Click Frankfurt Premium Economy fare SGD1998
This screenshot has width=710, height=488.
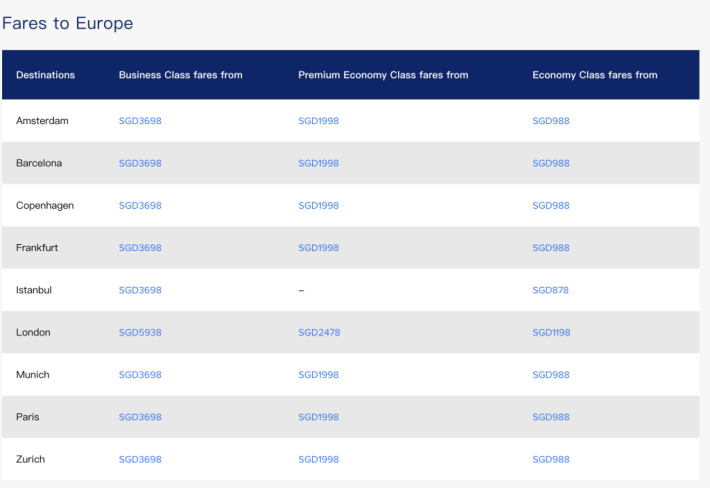(x=318, y=248)
